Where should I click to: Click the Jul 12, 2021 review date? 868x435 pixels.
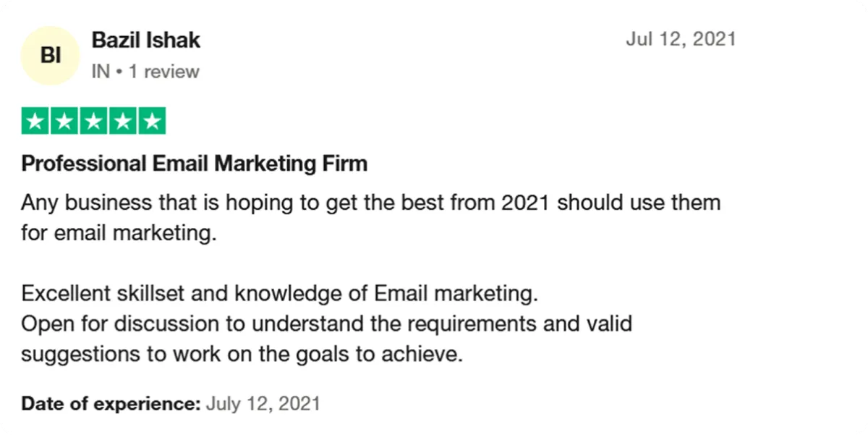click(x=681, y=39)
